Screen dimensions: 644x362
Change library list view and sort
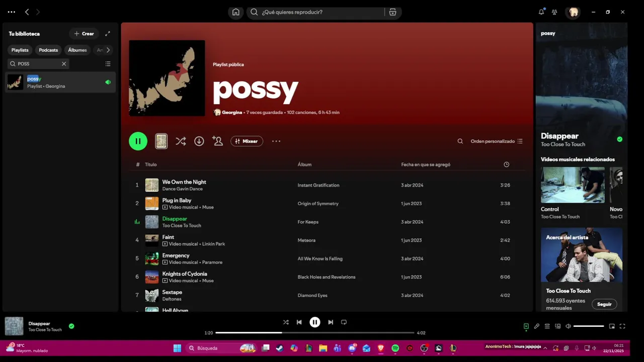coord(108,64)
